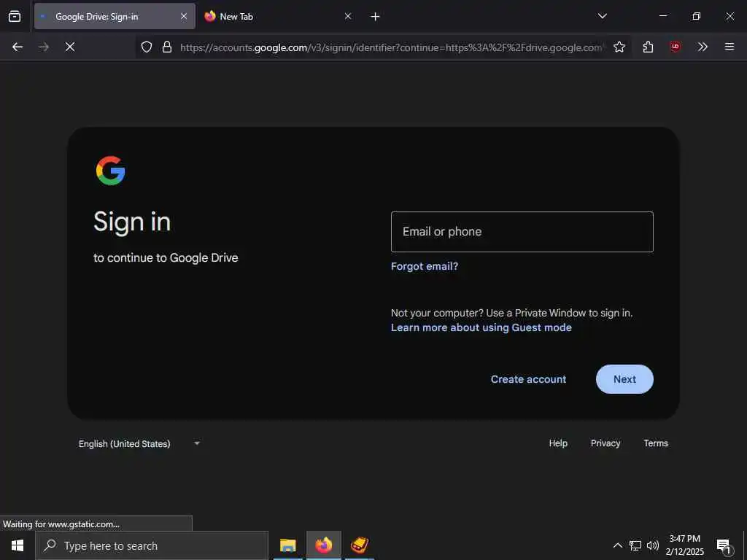Open the notification center icon
This screenshot has width=747, height=560.
(724, 545)
